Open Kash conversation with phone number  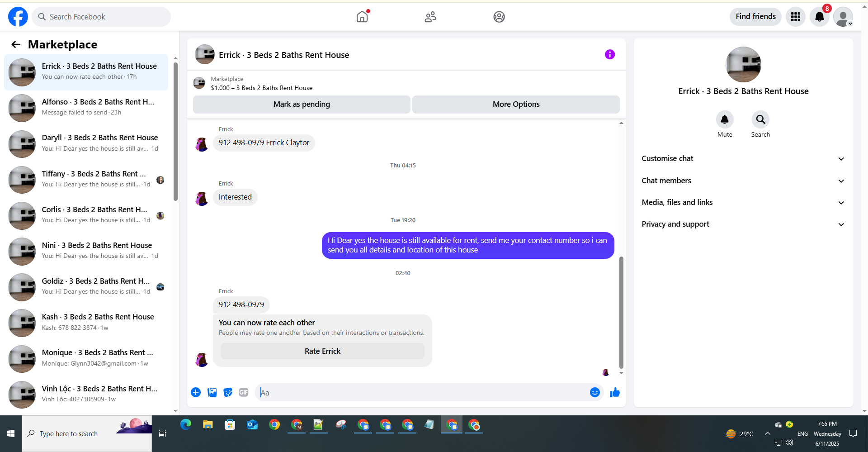(x=86, y=322)
